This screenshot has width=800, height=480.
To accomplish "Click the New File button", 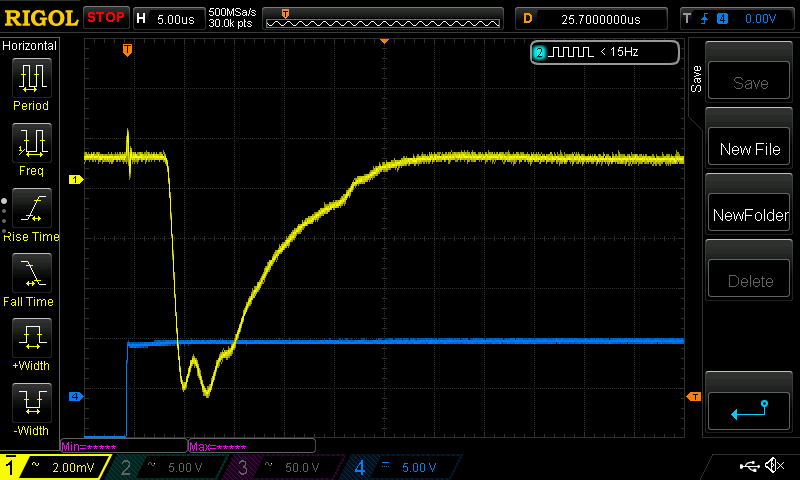I will pos(749,146).
